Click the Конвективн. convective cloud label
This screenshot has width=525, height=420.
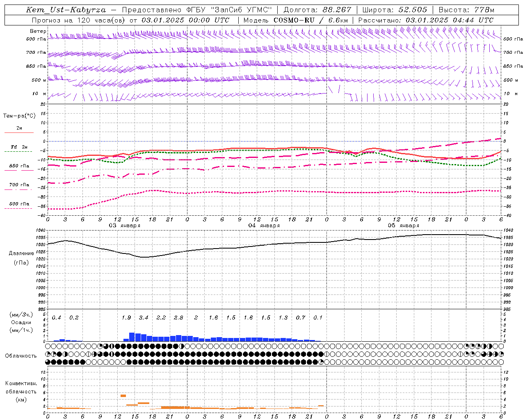(21, 383)
